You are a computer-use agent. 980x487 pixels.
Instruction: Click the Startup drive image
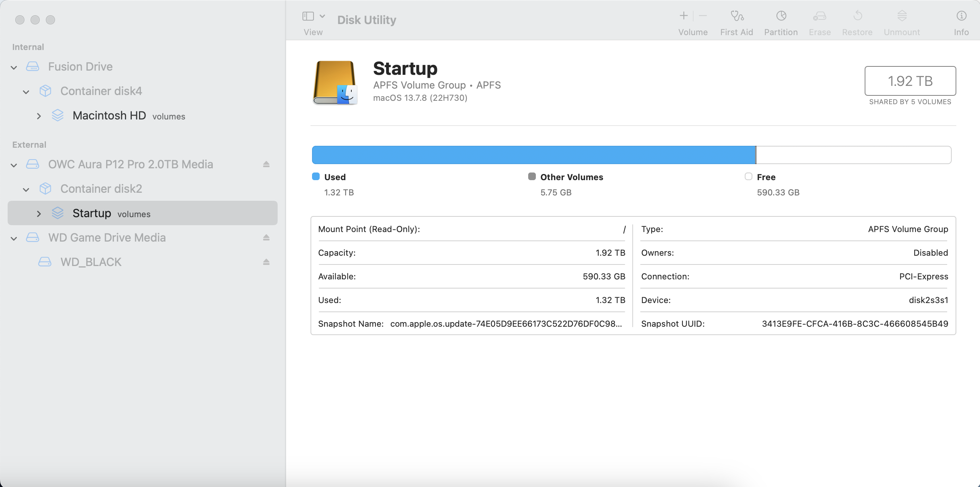click(x=335, y=82)
